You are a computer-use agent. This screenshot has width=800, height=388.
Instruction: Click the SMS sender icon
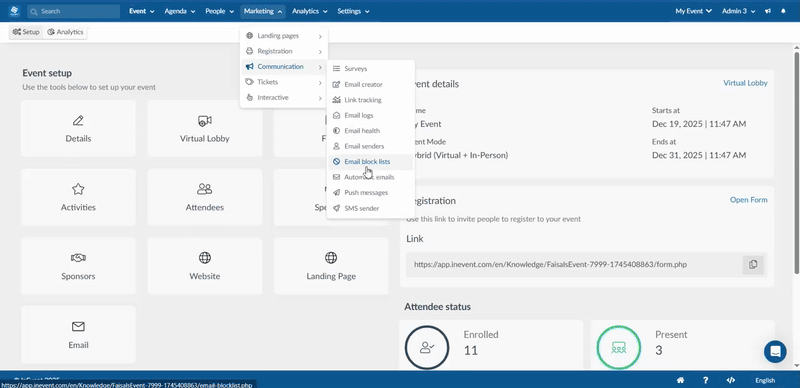tap(336, 208)
